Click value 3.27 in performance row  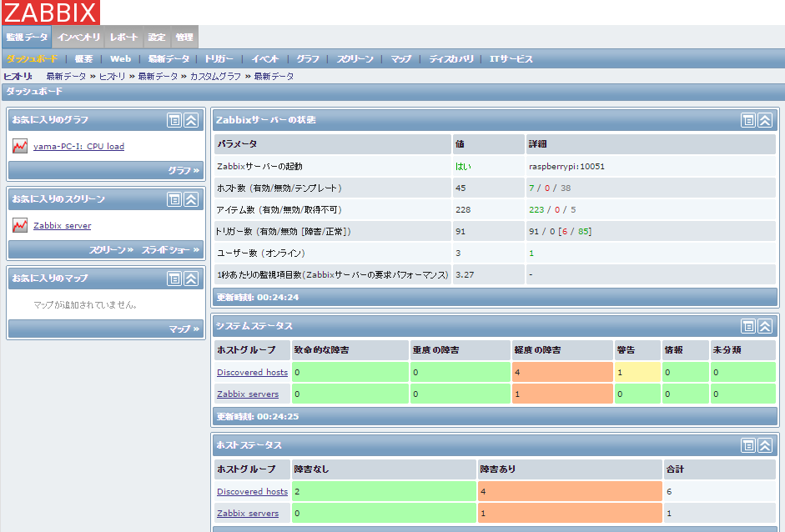pos(465,275)
